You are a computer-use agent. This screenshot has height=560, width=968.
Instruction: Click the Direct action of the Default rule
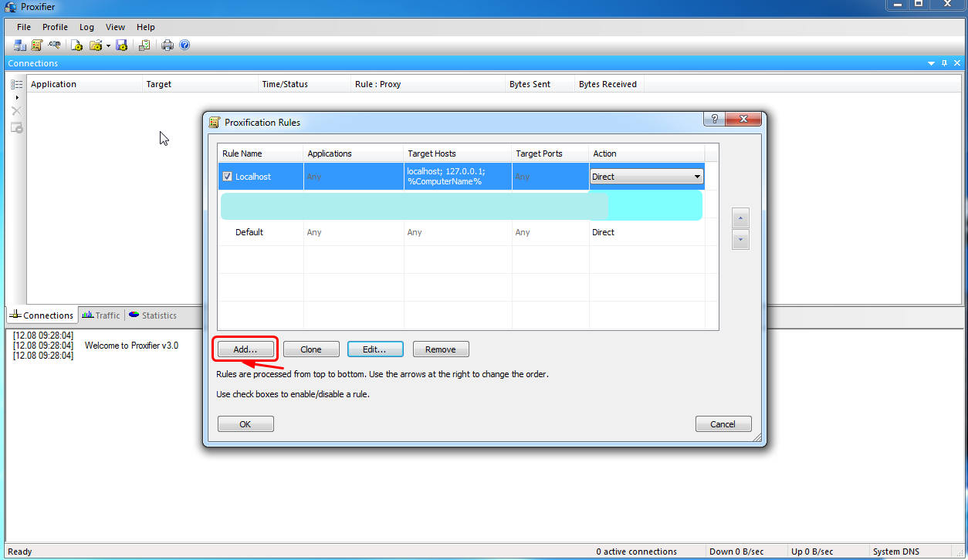click(x=603, y=232)
